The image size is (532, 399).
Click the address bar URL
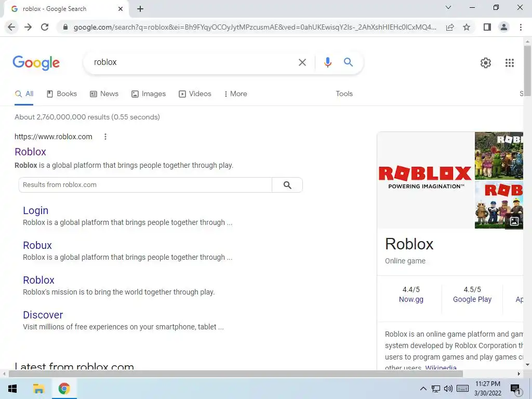point(255,27)
